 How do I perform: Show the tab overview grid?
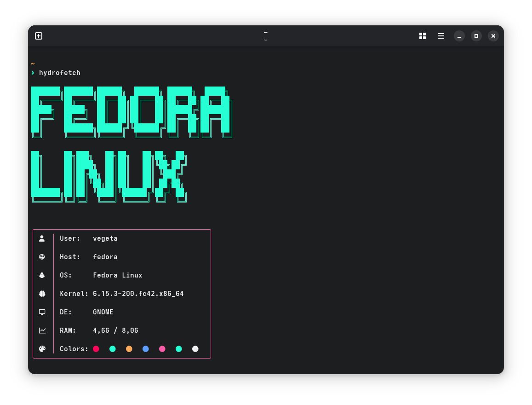click(x=423, y=36)
